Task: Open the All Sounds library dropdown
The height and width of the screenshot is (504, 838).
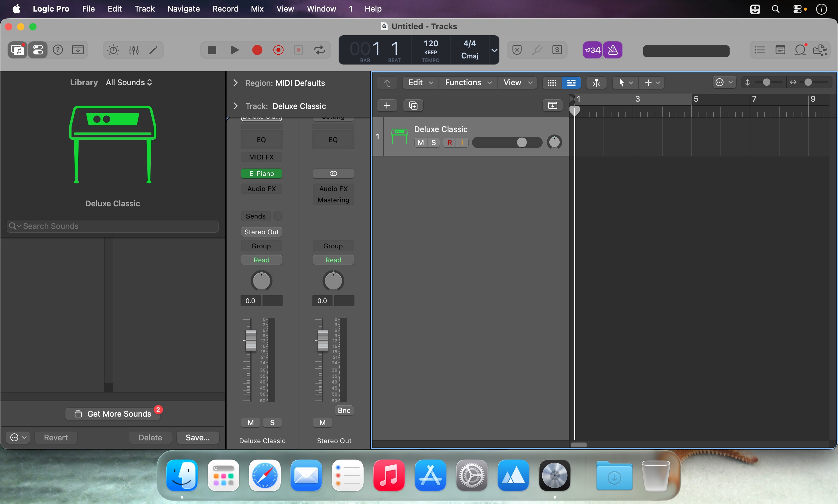Action: [129, 82]
